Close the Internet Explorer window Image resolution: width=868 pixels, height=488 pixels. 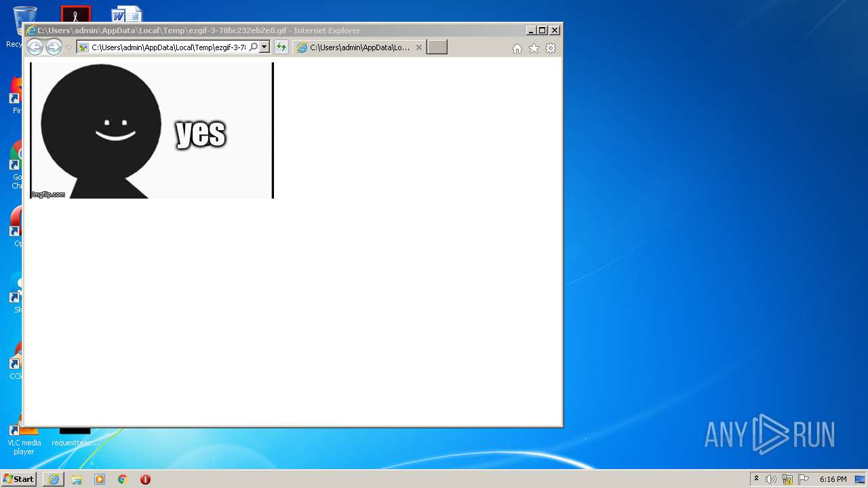[555, 30]
